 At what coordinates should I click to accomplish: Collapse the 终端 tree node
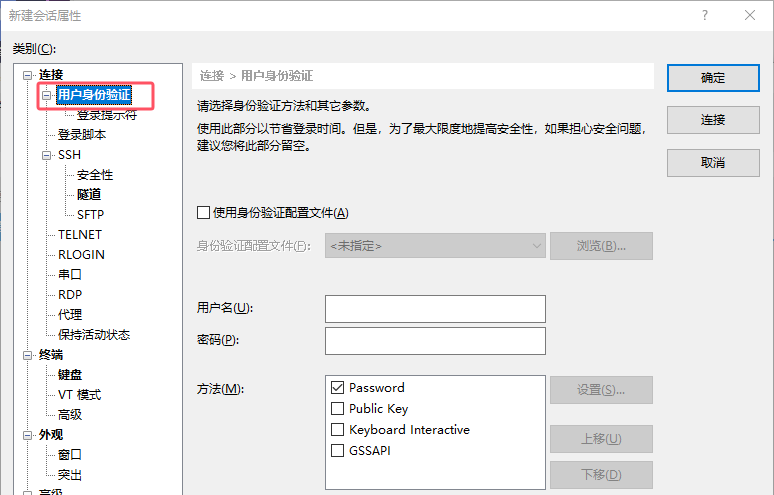(x=28, y=355)
